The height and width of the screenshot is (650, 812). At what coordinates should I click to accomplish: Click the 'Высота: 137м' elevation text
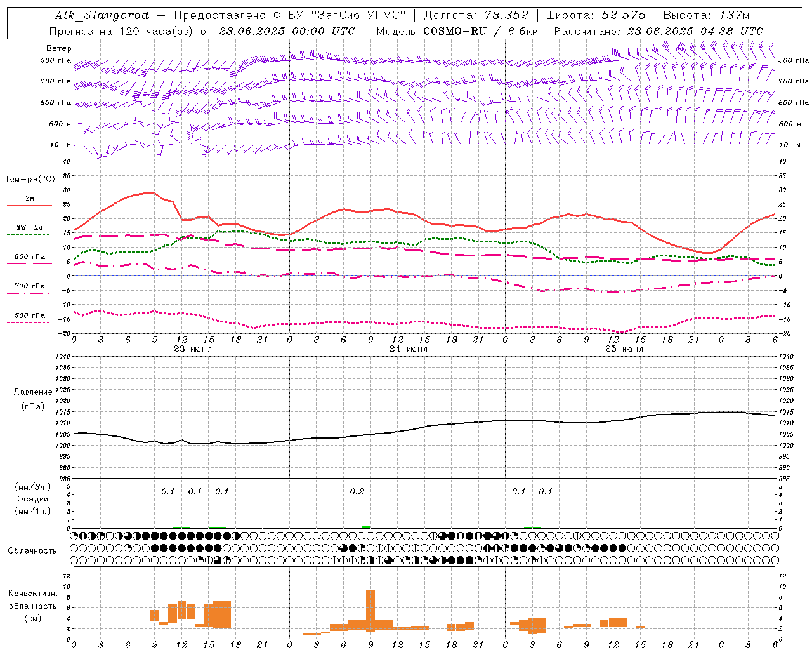(x=706, y=15)
